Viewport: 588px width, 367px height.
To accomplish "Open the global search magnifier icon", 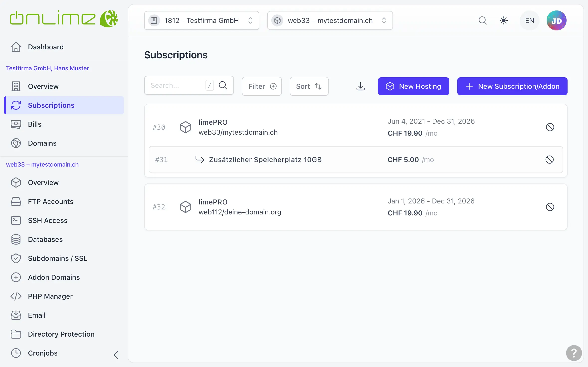I will [x=483, y=20].
